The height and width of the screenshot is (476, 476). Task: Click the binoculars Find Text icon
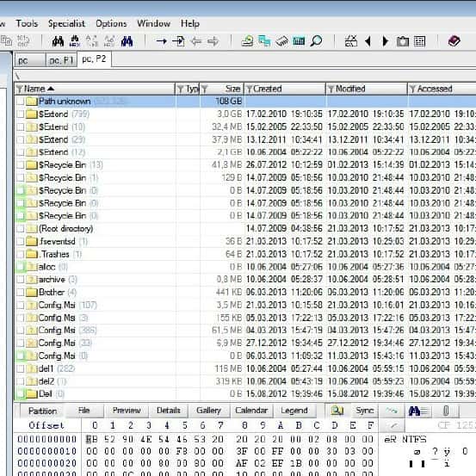click(x=58, y=41)
